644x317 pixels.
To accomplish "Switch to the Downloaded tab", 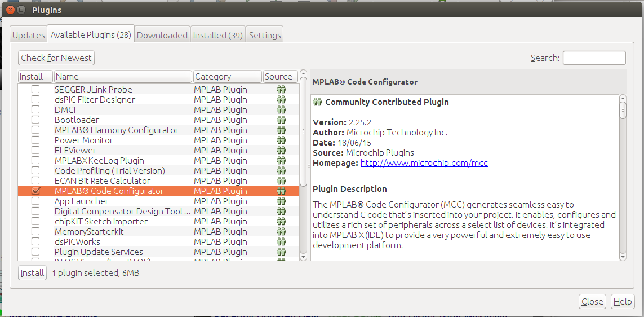I will coord(162,35).
